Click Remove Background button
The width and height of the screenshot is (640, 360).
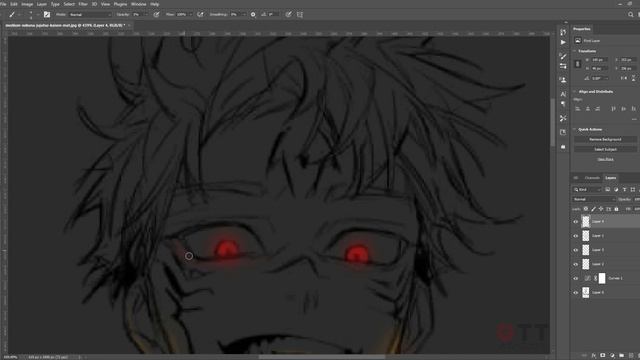click(x=605, y=140)
